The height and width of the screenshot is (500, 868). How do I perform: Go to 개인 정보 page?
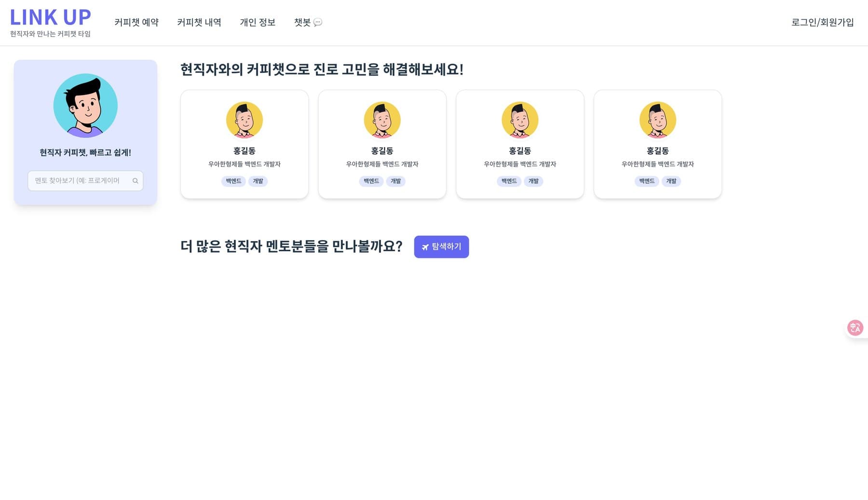pos(258,22)
